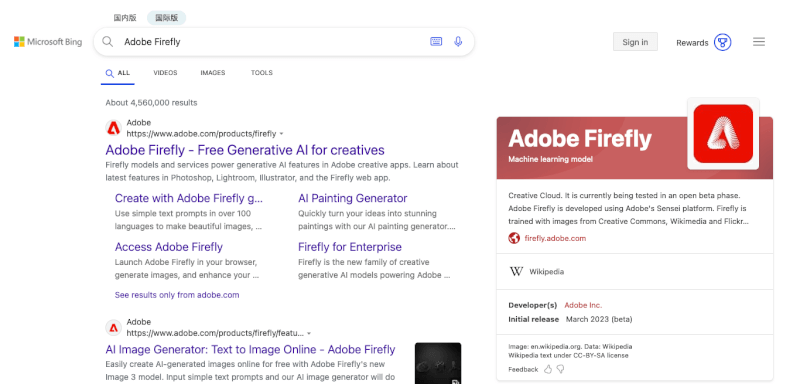Click the Adobe Firefly logo image in knowledge panel

[x=723, y=134]
